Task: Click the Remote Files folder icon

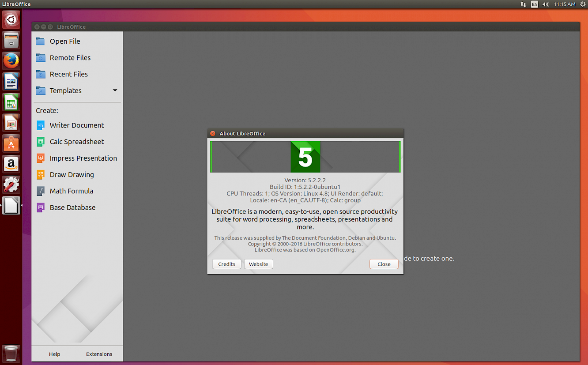Action: (x=41, y=57)
